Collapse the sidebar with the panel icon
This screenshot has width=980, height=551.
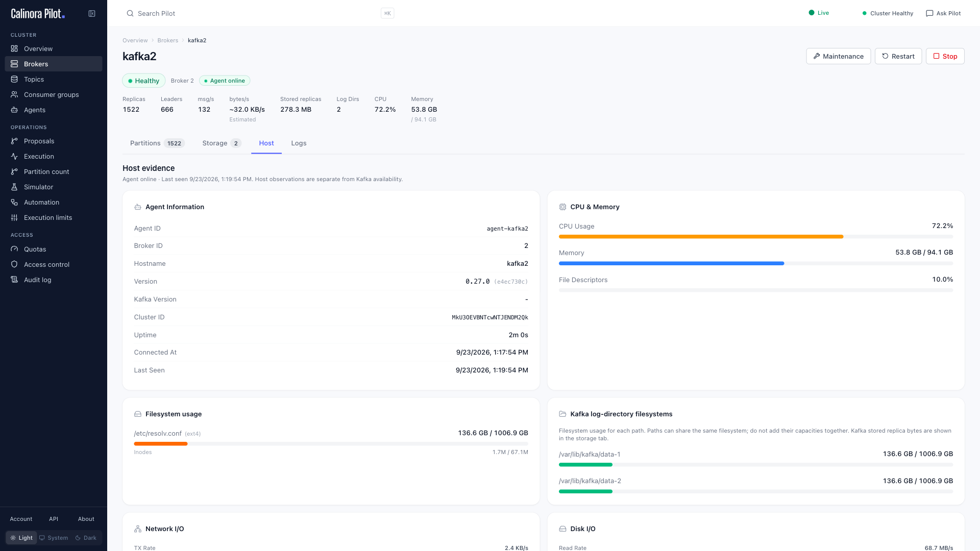[x=92, y=14]
